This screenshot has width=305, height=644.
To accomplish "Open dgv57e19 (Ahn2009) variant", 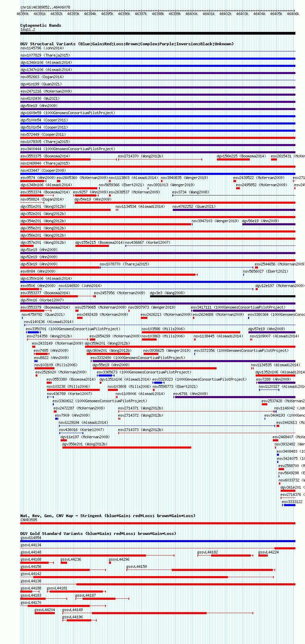I will click(267, 329).
